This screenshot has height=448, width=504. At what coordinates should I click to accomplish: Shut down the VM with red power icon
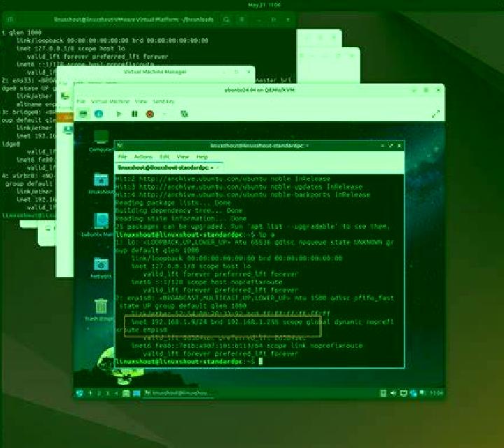coord(150,114)
